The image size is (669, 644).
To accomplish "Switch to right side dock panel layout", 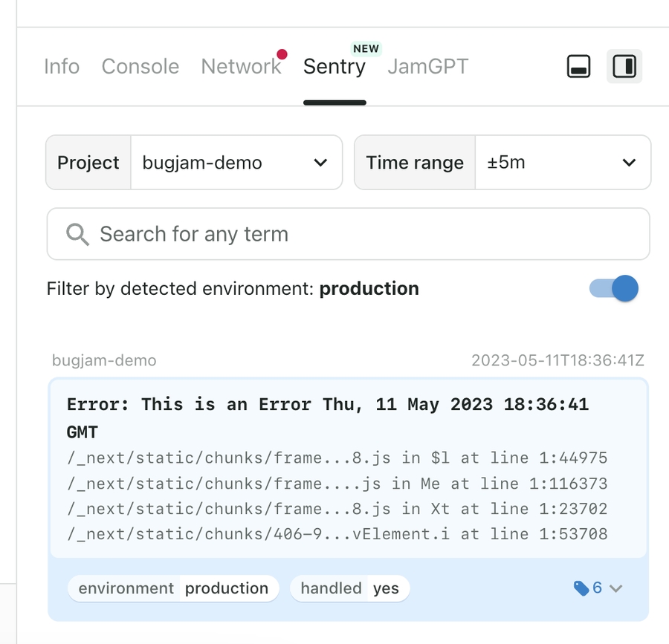I will 624,67.
